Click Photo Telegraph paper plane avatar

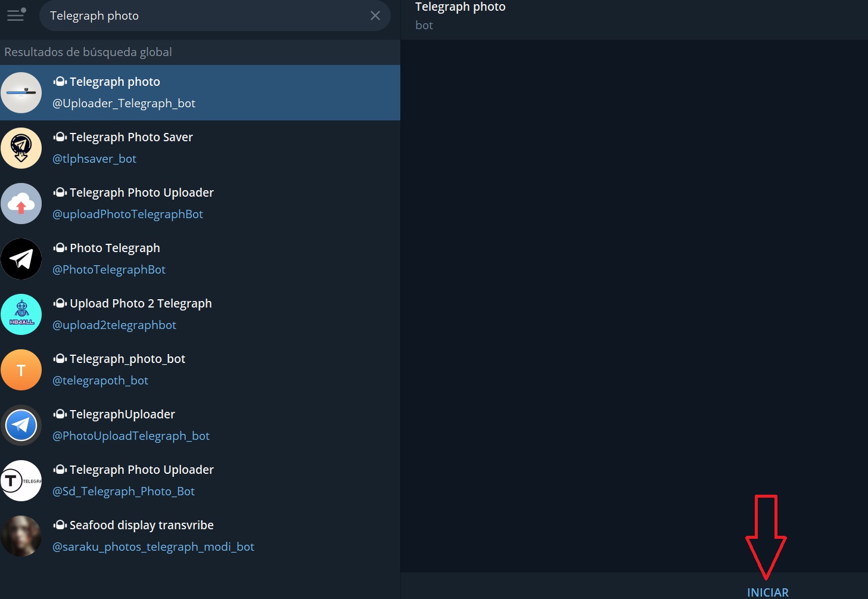(x=21, y=259)
